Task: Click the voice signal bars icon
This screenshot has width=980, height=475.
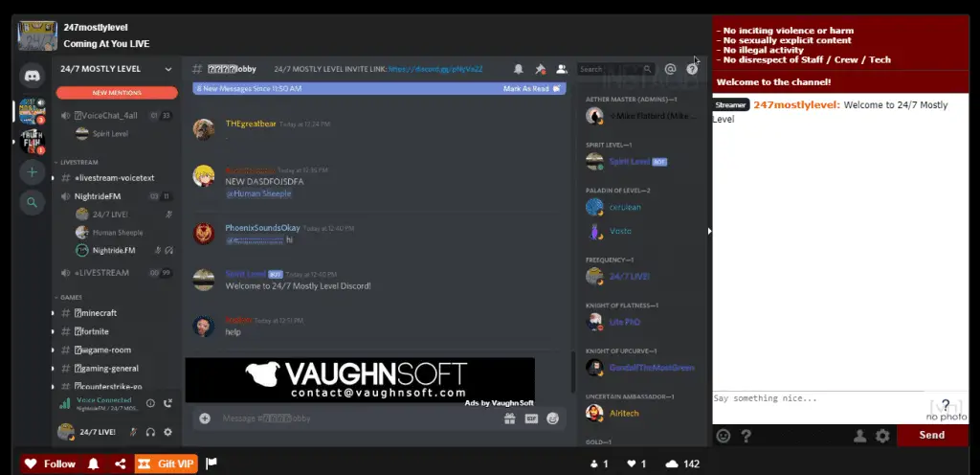Action: click(x=64, y=404)
